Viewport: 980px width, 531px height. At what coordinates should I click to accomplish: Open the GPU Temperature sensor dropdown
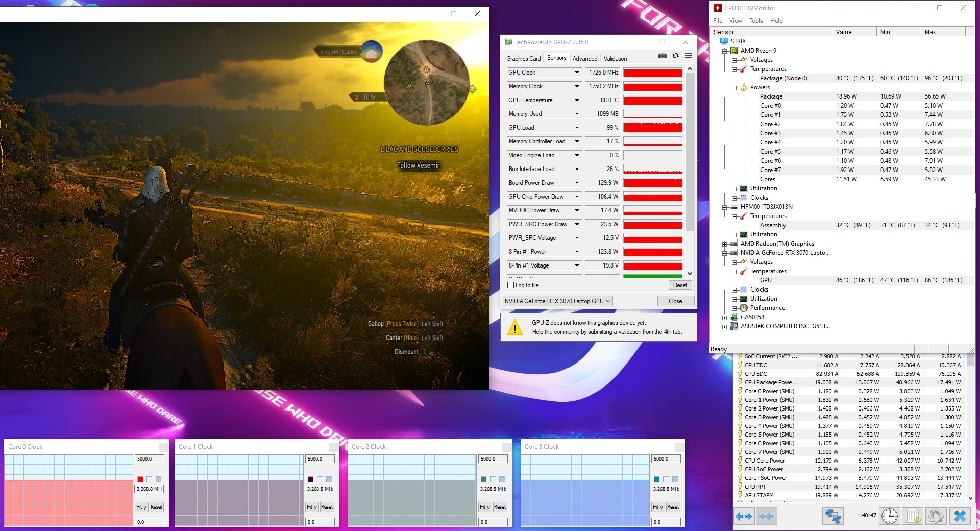click(x=577, y=100)
